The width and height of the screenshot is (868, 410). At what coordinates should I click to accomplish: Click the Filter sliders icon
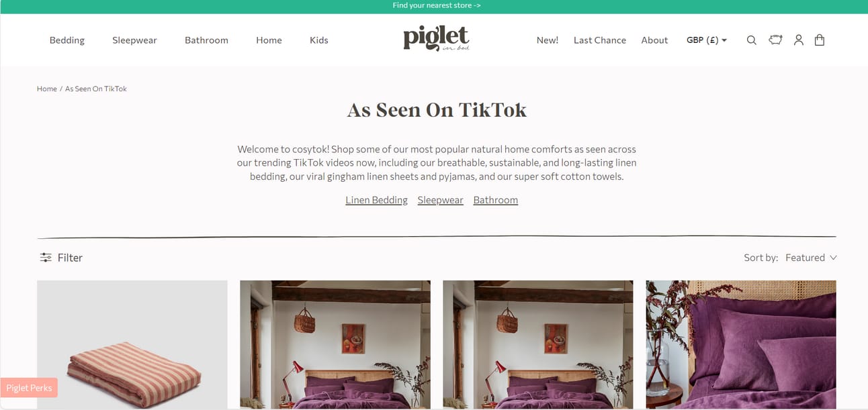46,258
